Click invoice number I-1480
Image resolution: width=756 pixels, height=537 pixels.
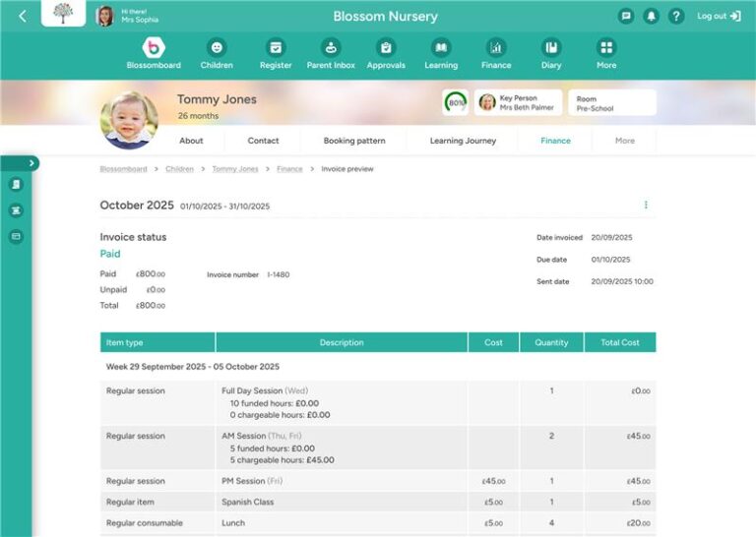(x=279, y=275)
